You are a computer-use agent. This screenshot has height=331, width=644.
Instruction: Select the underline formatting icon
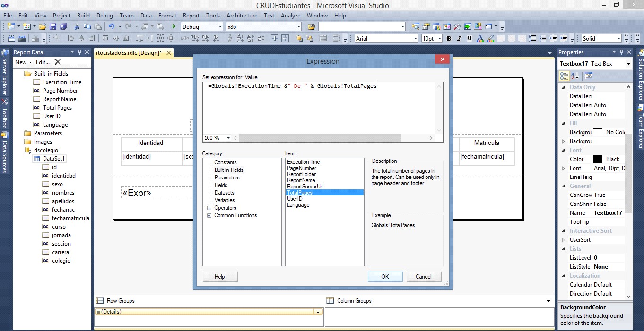(470, 38)
